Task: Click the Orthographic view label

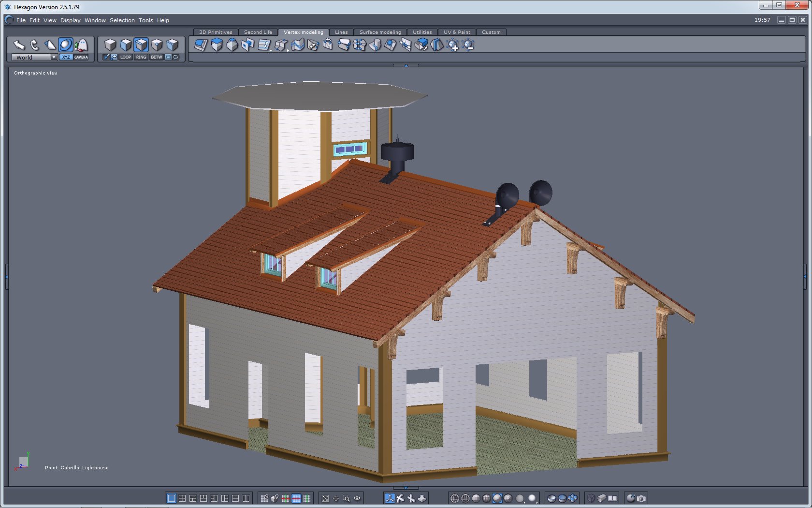Action: [35, 73]
